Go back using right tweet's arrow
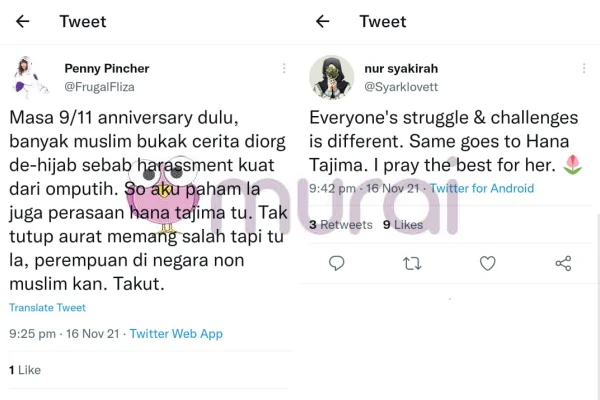Image resolution: width=600 pixels, height=400 pixels. 323,21
